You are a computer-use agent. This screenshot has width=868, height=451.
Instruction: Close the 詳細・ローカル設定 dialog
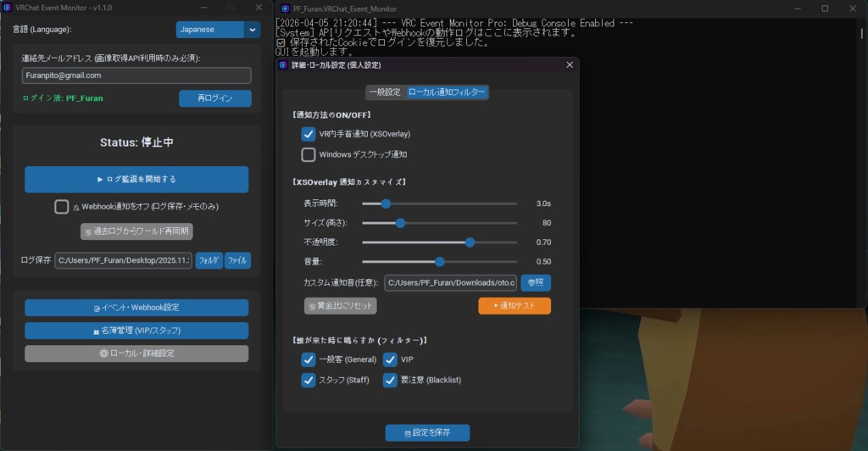(570, 64)
